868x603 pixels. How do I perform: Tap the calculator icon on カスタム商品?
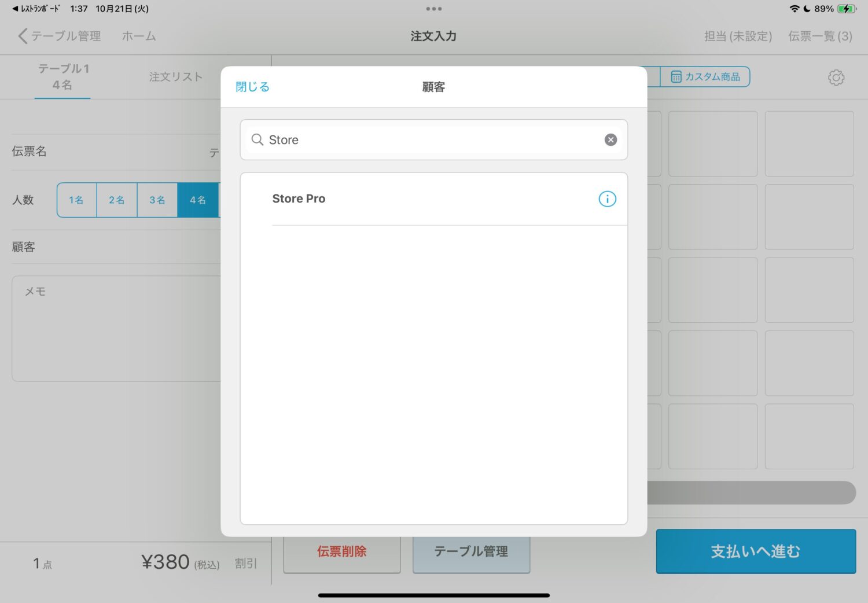pyautogui.click(x=676, y=77)
